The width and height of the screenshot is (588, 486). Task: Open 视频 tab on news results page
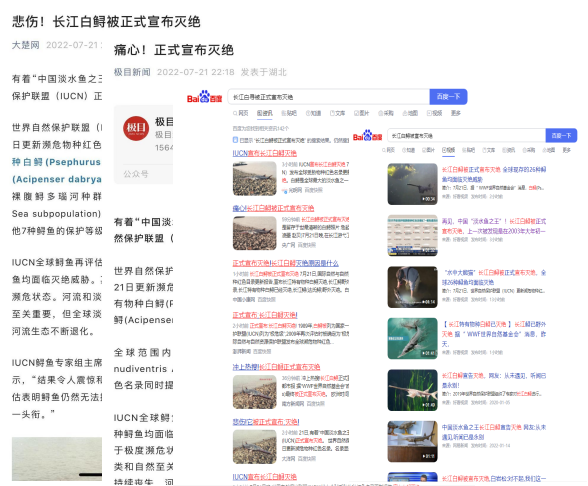[435, 113]
